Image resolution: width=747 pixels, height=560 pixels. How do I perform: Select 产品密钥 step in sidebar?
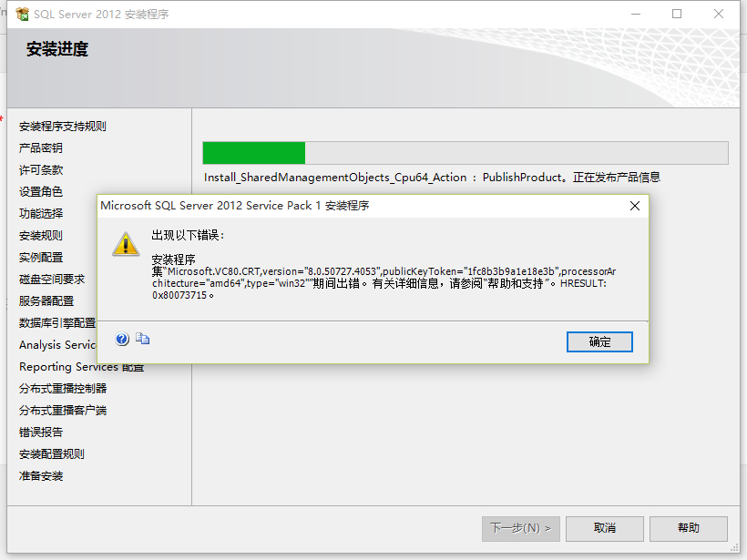click(x=40, y=148)
